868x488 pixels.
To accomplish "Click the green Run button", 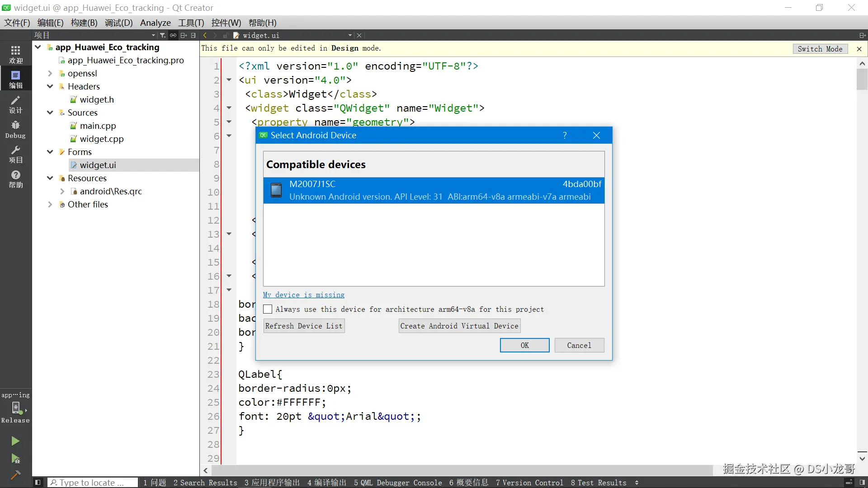I will click(15, 441).
